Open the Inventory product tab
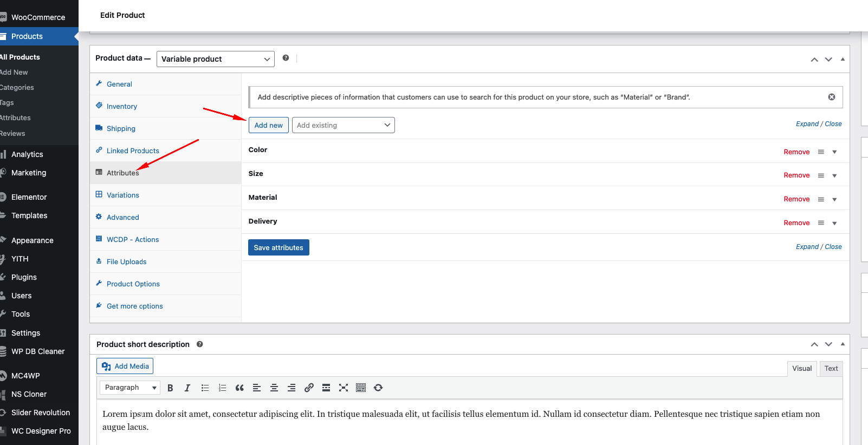 (x=165, y=106)
